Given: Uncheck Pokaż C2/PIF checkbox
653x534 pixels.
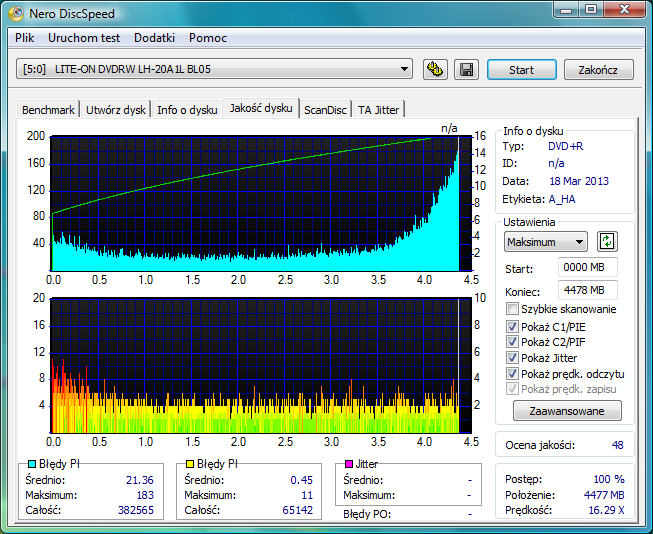Looking at the screenshot, I should click(x=512, y=342).
